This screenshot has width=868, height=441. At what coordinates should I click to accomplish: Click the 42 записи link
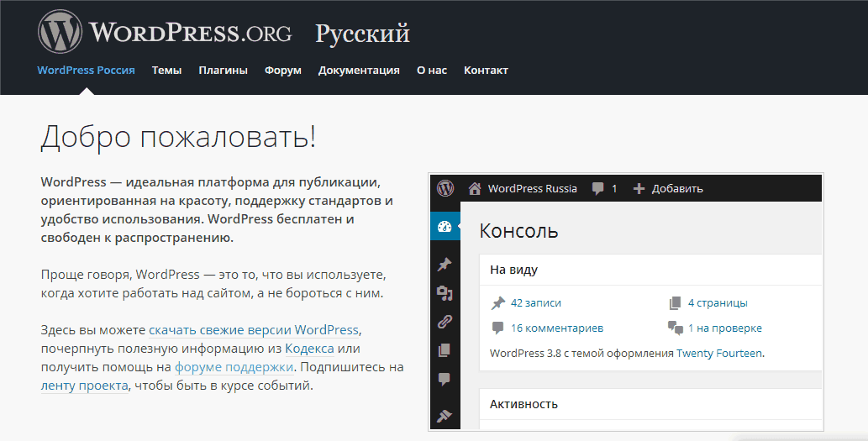tap(536, 303)
